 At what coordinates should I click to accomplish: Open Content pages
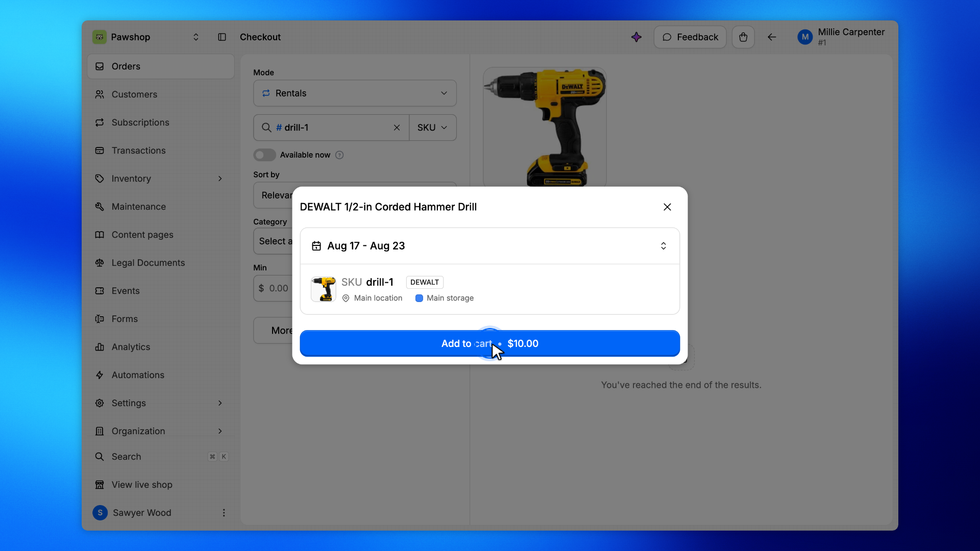tap(161, 235)
